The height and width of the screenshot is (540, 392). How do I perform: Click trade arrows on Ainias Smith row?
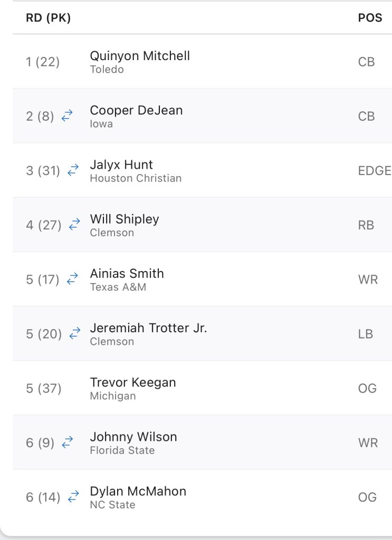(72, 279)
